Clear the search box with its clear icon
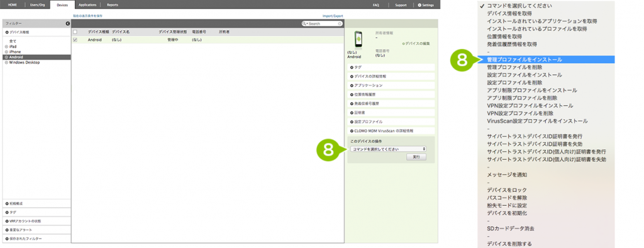The height and width of the screenshot is (248, 644). point(340,24)
